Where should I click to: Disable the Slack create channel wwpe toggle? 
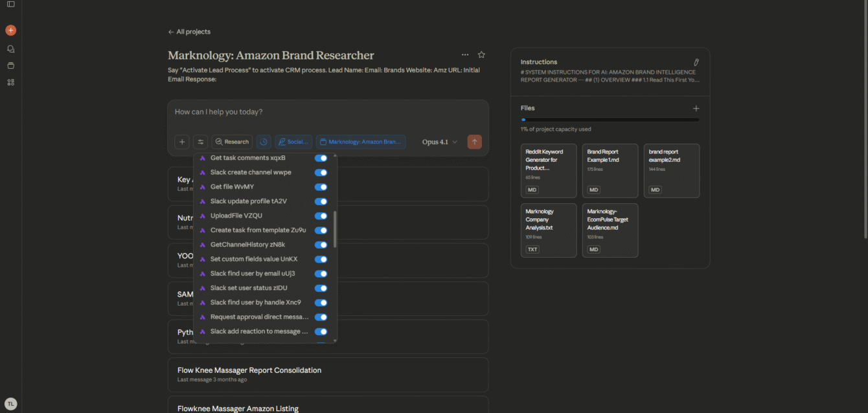321,172
